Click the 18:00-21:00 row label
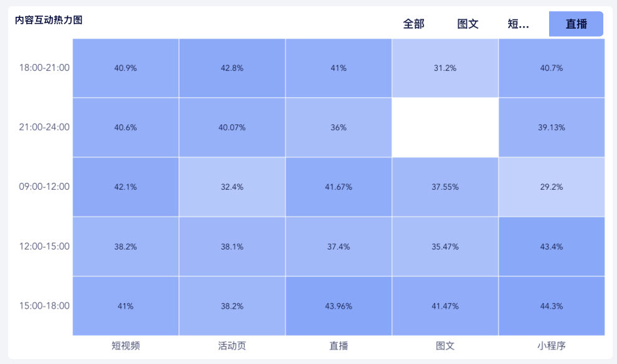Image resolution: width=617 pixels, height=364 pixels. pos(44,68)
